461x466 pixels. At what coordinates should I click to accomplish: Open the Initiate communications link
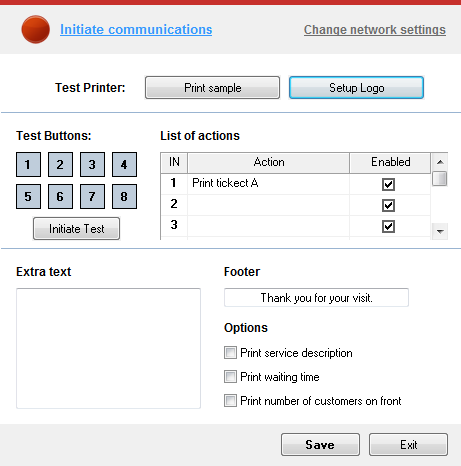(136, 30)
